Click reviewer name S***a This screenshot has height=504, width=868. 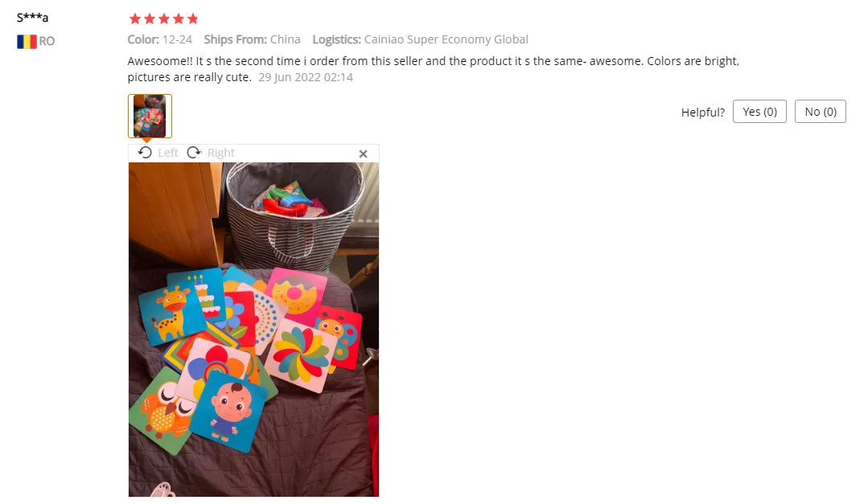pos(32,17)
